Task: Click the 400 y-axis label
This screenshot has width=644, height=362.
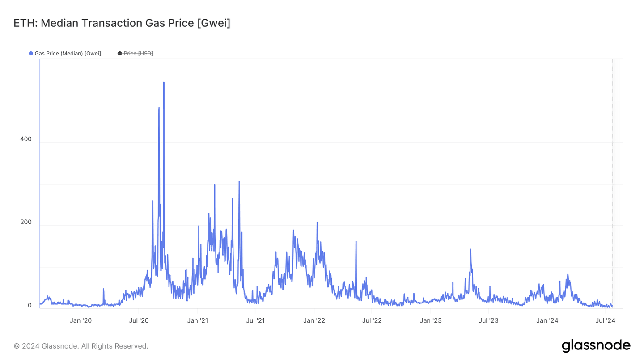Action: point(26,139)
